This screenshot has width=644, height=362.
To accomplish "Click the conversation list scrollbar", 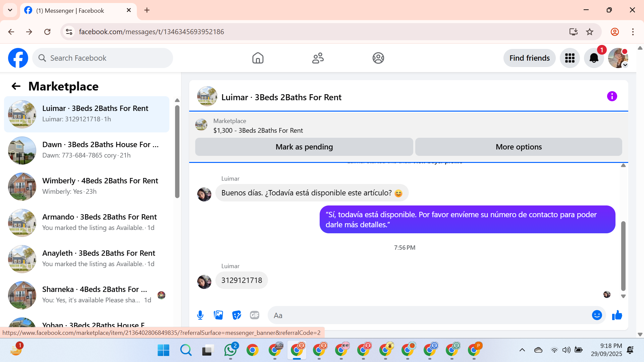I will pyautogui.click(x=177, y=152).
